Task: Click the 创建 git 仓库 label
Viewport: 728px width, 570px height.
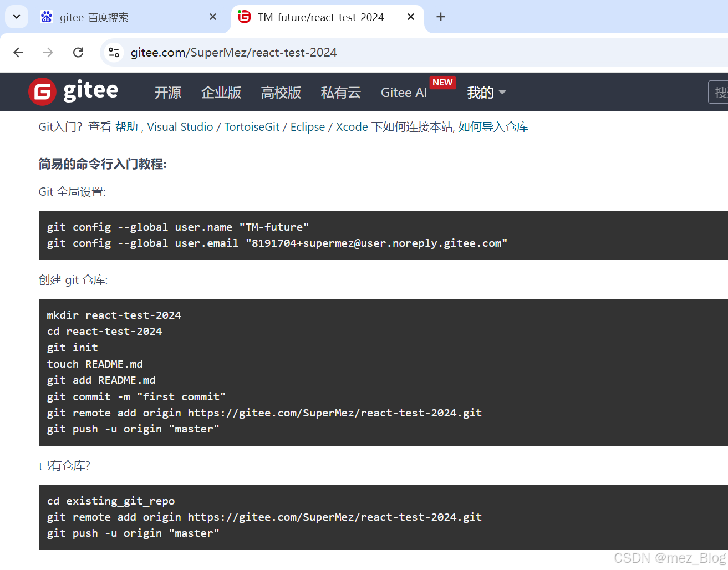Action: (x=73, y=280)
